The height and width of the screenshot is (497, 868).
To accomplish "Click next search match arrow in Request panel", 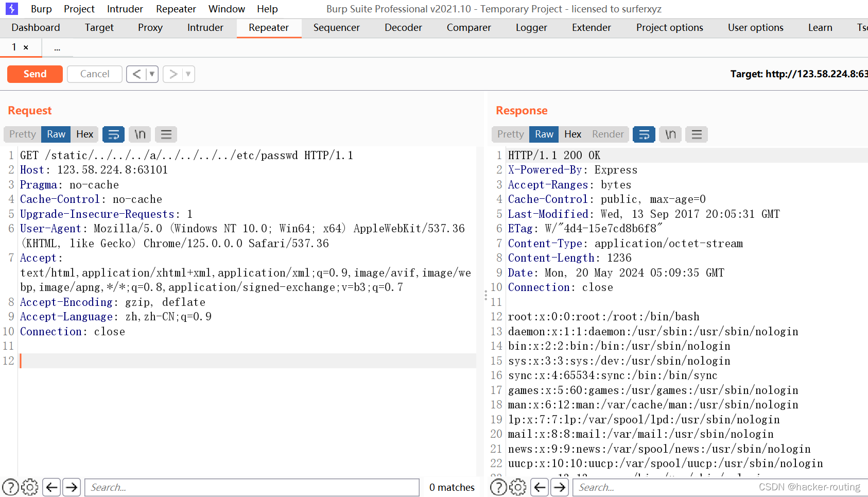I will click(72, 487).
